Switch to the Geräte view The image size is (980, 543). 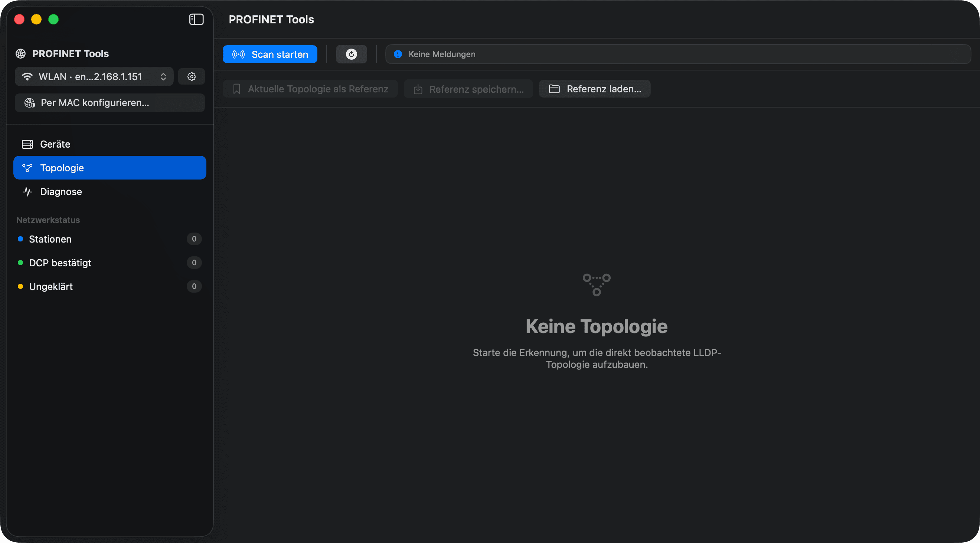tap(110, 144)
